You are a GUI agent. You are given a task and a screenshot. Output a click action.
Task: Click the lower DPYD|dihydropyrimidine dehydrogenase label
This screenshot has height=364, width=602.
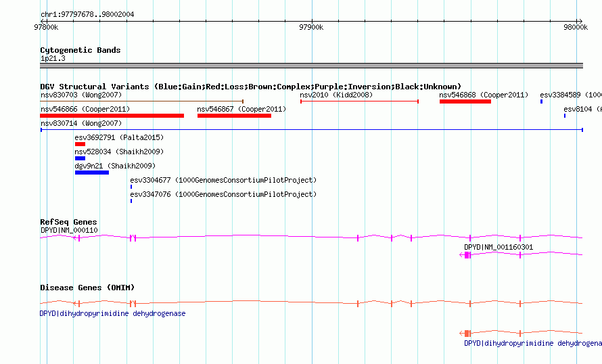click(x=533, y=343)
